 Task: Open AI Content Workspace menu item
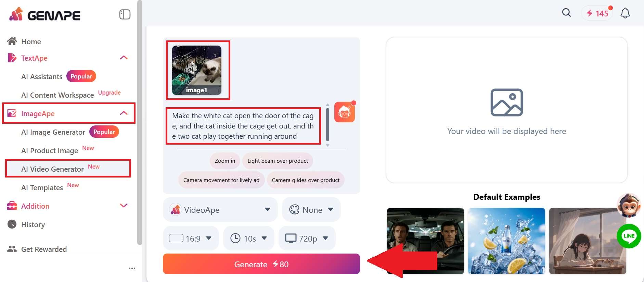pos(57,95)
